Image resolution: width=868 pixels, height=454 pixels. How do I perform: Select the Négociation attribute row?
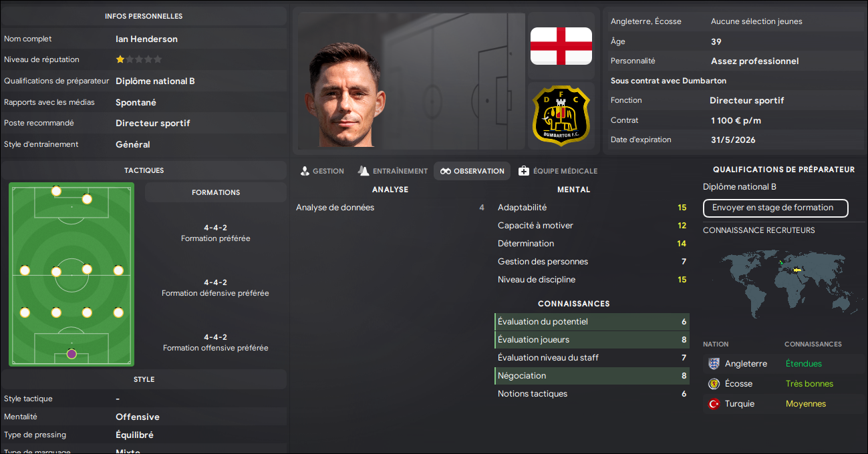click(592, 376)
